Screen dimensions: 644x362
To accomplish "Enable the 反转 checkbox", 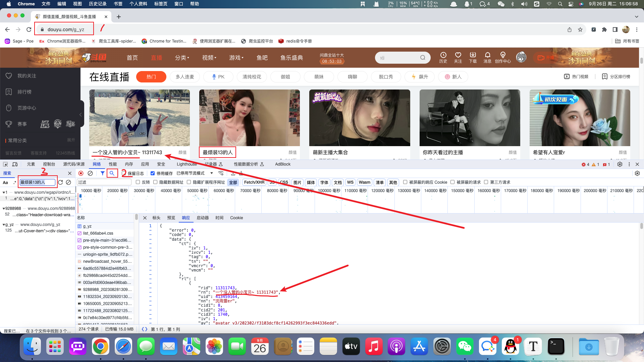I will pos(138,182).
